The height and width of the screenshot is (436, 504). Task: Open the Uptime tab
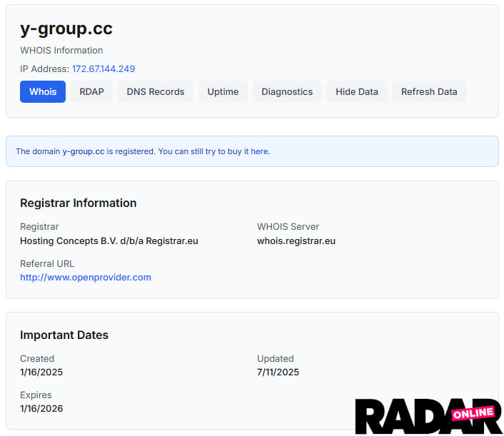(223, 92)
